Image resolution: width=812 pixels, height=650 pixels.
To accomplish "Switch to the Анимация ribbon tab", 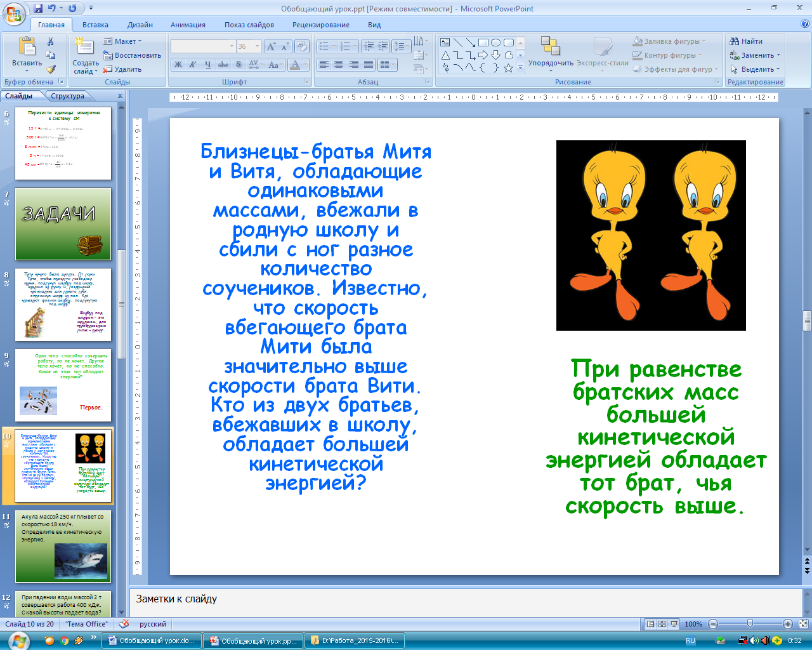I will (188, 25).
